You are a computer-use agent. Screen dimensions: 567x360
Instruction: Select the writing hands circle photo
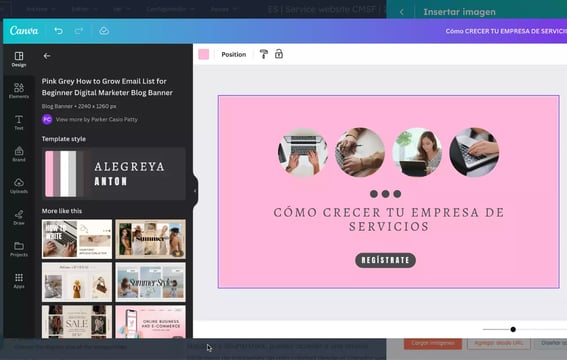pos(360,152)
